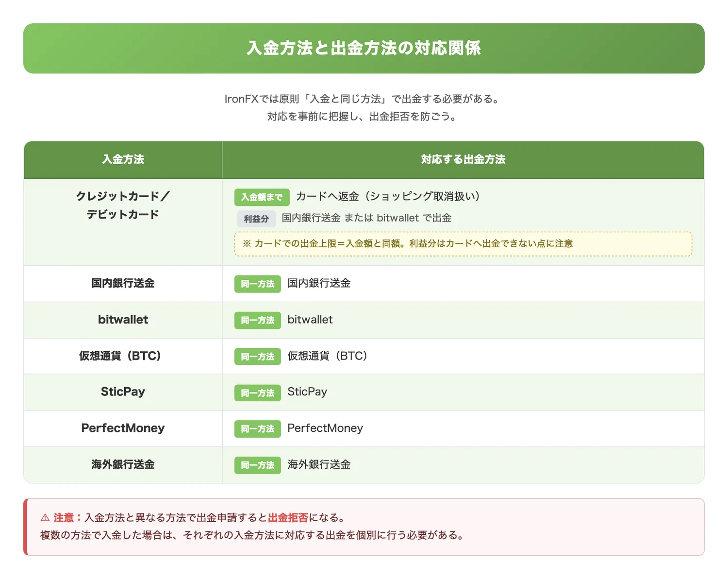The height and width of the screenshot is (579, 728).
Task: Select the 国内銀行送金 deposit method cell
Action: point(123,284)
